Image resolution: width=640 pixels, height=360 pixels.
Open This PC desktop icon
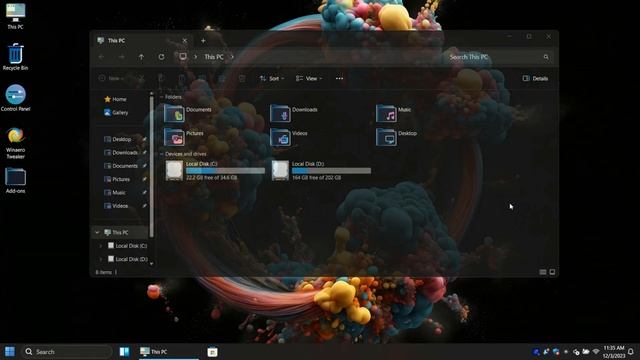point(16,16)
